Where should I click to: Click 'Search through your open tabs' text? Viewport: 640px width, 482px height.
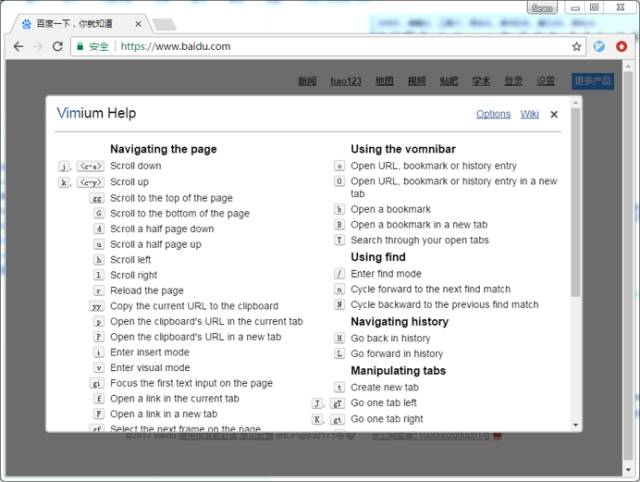coord(420,240)
